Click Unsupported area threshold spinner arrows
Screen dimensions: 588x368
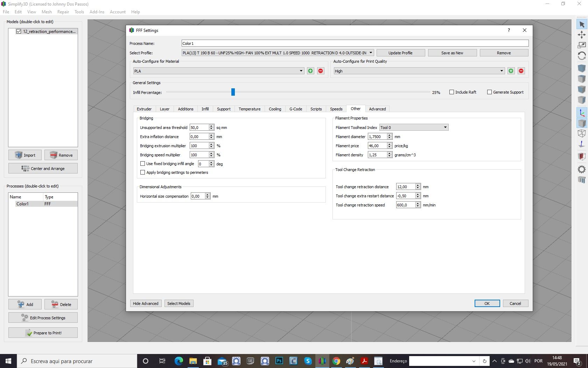coord(211,128)
